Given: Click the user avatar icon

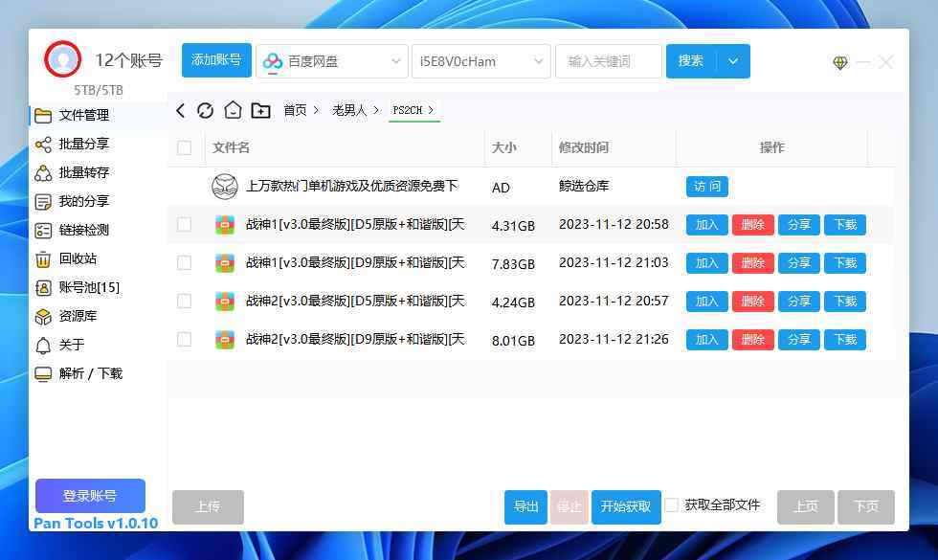Looking at the screenshot, I should (x=62, y=59).
